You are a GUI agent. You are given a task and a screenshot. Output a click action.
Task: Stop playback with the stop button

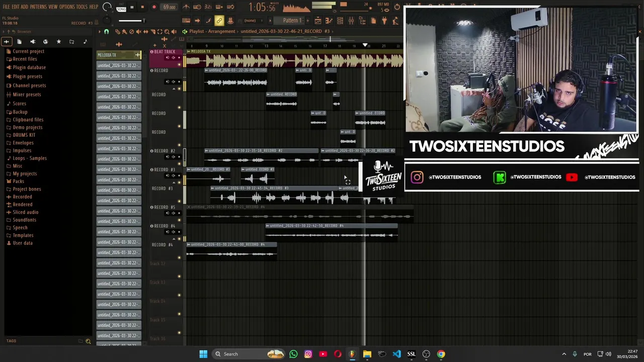point(142,7)
